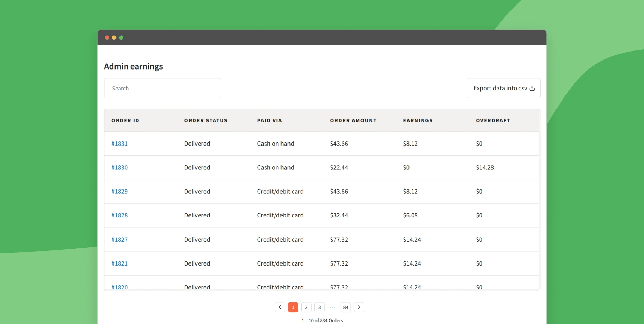Screen dimensions: 644x324
Task: Open order #1827
Action: 119,239
